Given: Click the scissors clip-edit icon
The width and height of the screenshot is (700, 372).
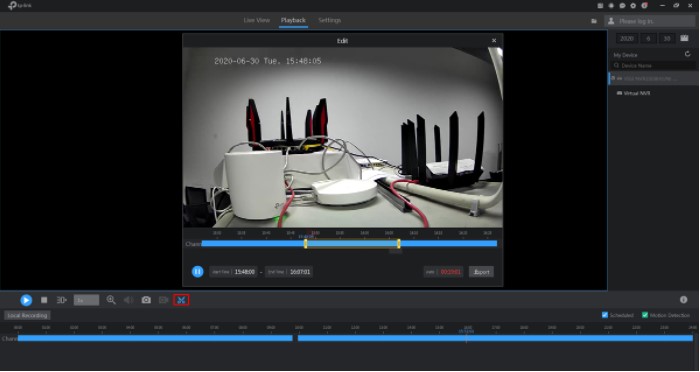Looking at the screenshot, I should click(x=181, y=300).
